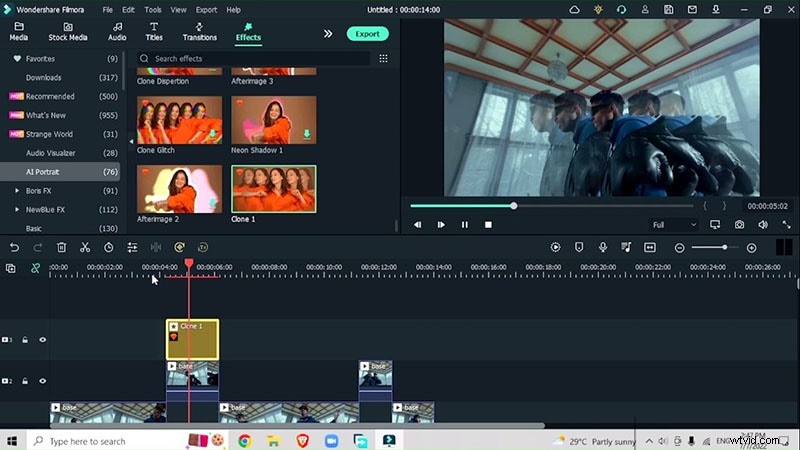
Task: Adjust preview volume speaker icon
Action: click(x=763, y=224)
